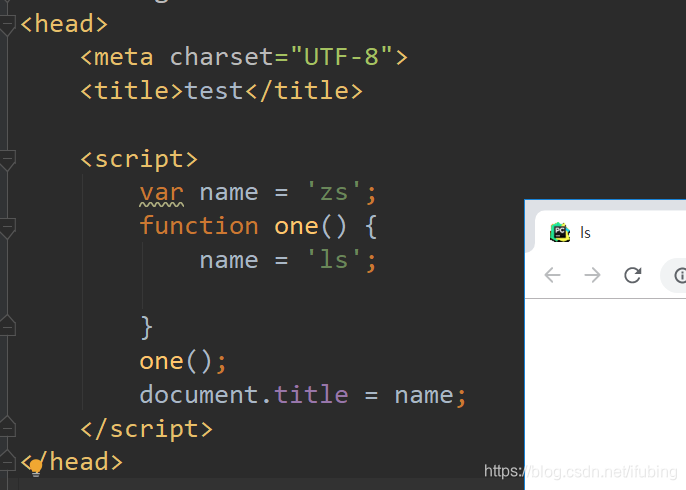This screenshot has width=686, height=490.
Task: Click document.title in the code
Action: (x=244, y=395)
